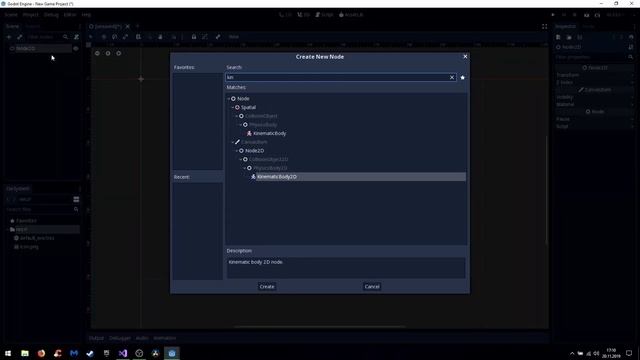The image size is (640, 360).
Task: Click the zoom in icon in viewport
Action: [118, 53]
